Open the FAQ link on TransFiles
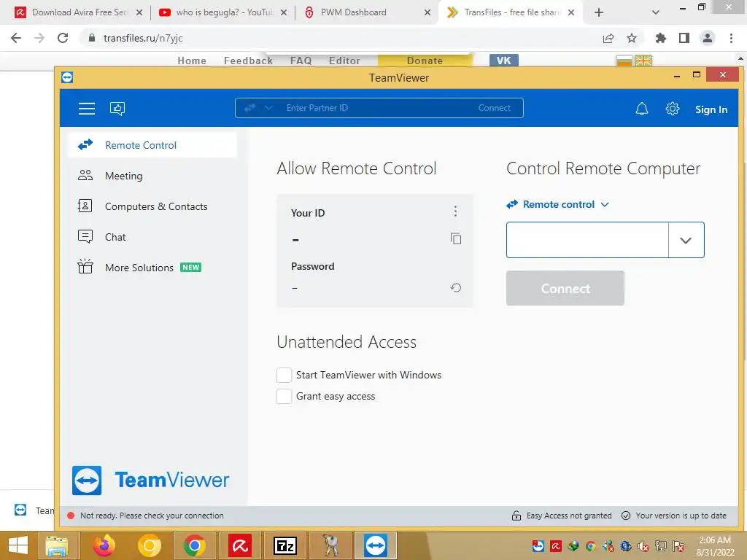Screen dimensions: 747x560 click(301, 61)
